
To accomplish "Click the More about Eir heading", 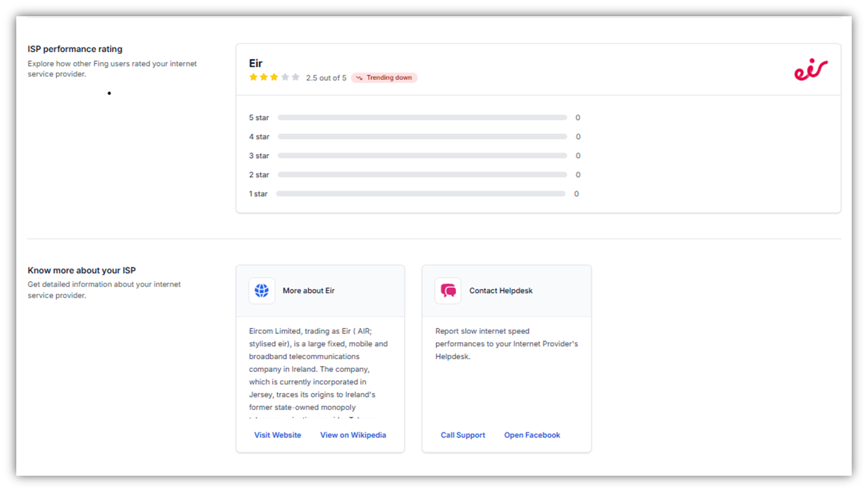I will coord(309,291).
